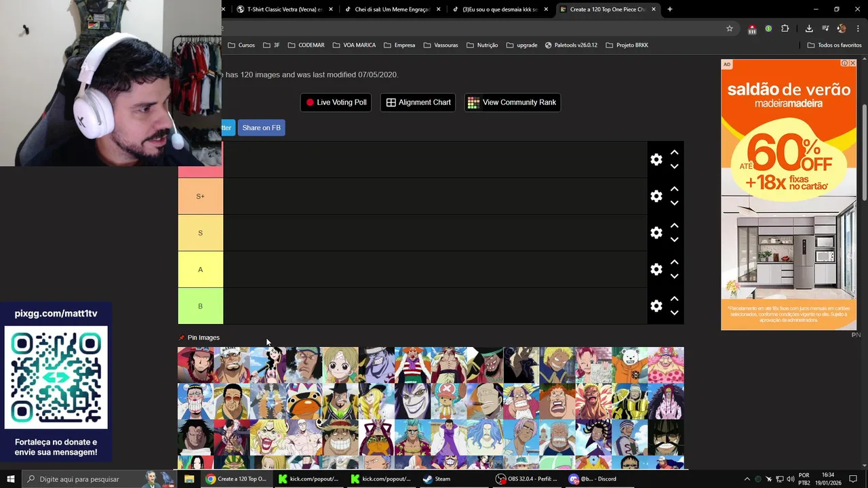This screenshot has width=868, height=488.
Task: Bookmark this page with star icon
Action: (730, 28)
